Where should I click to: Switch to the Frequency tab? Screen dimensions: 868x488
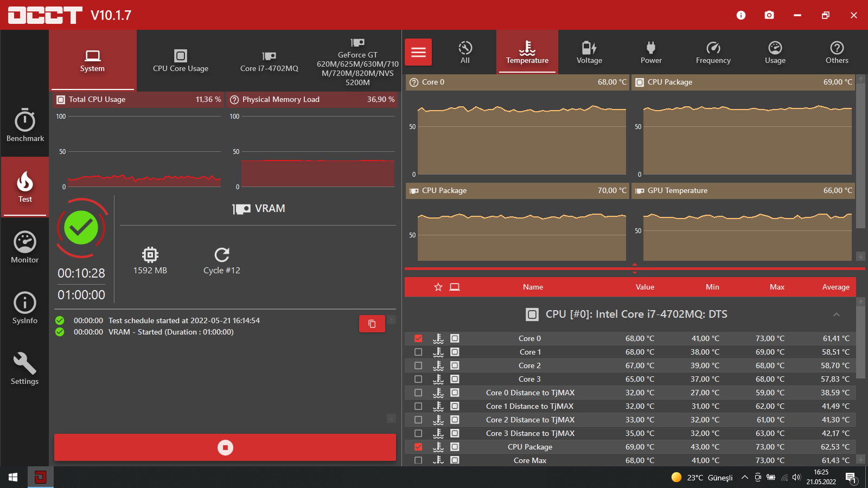tap(713, 52)
